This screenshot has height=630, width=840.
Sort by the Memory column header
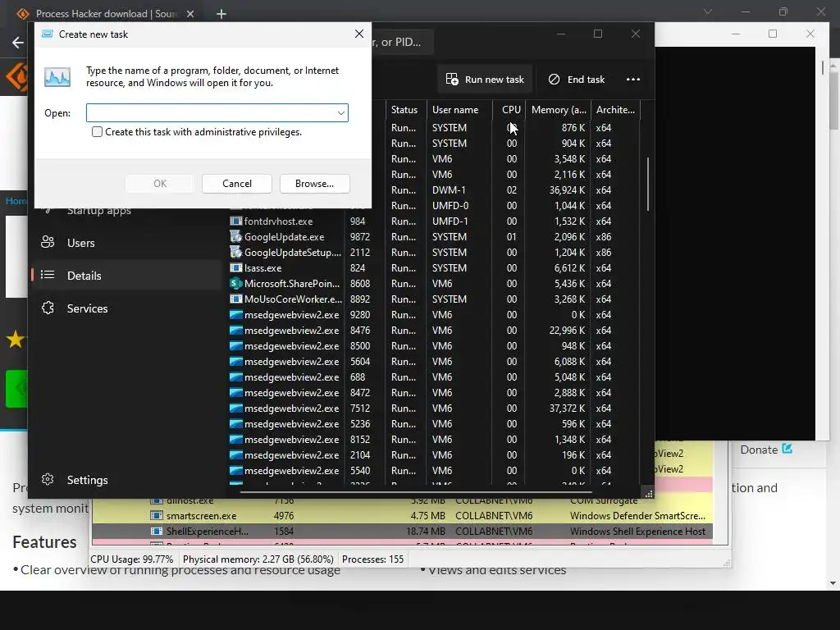pyautogui.click(x=558, y=110)
